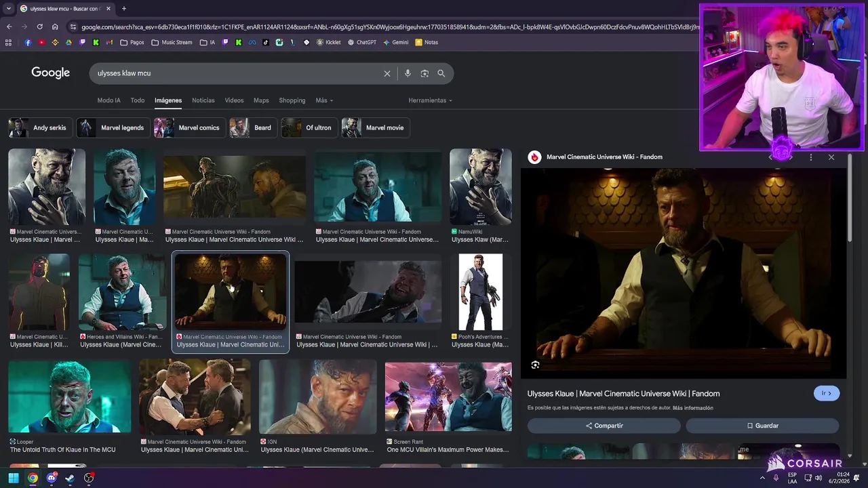Open Ulysses Klaue Fandom preview title link

coord(624,394)
